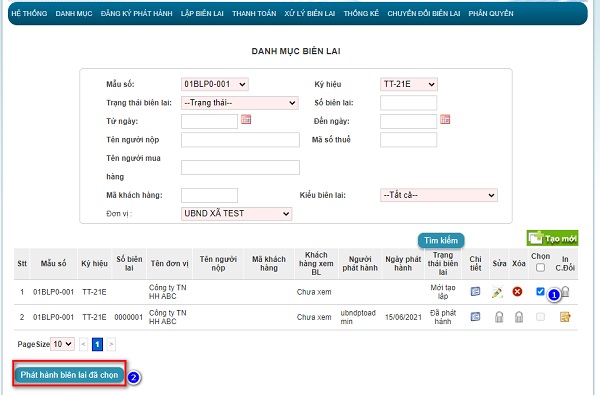
Task: Untick the Chọn checkbox in row 1
Action: 540,292
